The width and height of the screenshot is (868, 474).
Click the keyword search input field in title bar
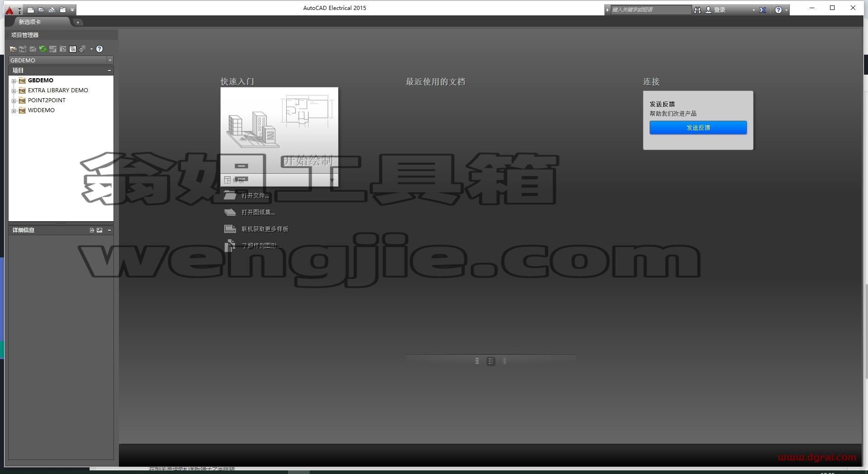coord(651,9)
